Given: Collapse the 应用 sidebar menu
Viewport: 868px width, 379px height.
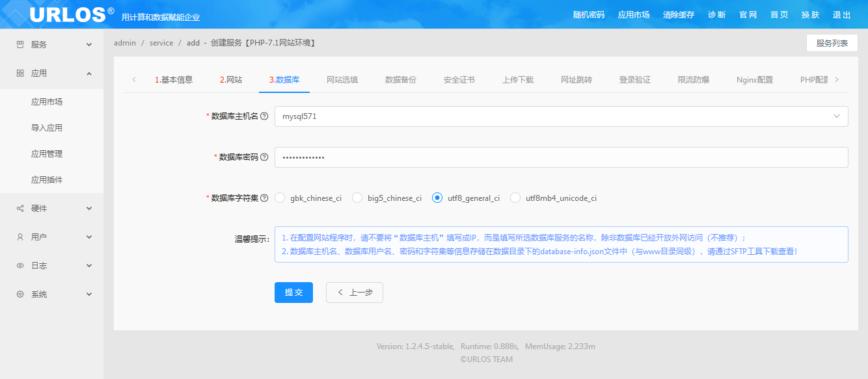Looking at the screenshot, I should tap(89, 73).
